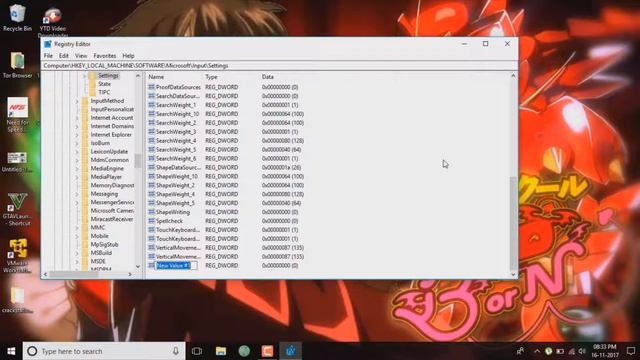This screenshot has width=640, height=360.
Task: Select the Settings key in the tree
Action: point(108,76)
